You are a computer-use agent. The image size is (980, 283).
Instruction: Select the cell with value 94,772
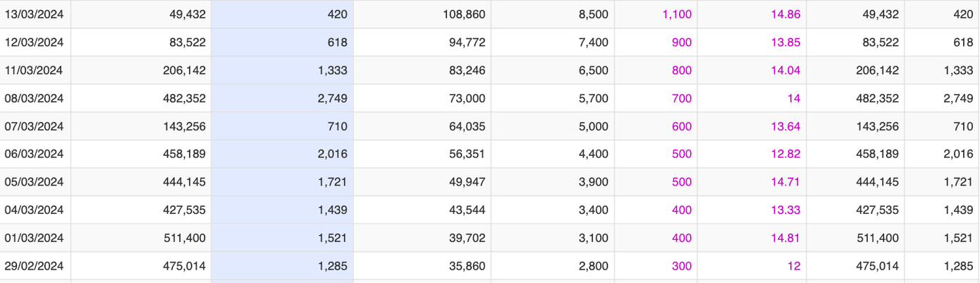(466, 42)
